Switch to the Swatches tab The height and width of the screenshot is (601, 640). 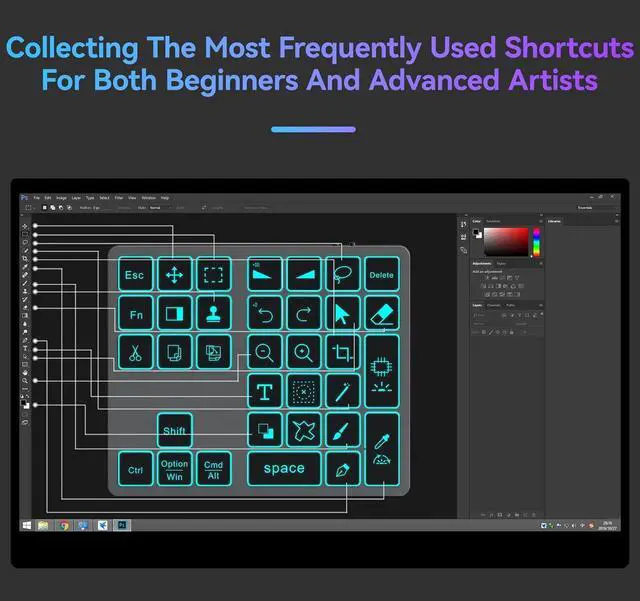click(x=493, y=221)
